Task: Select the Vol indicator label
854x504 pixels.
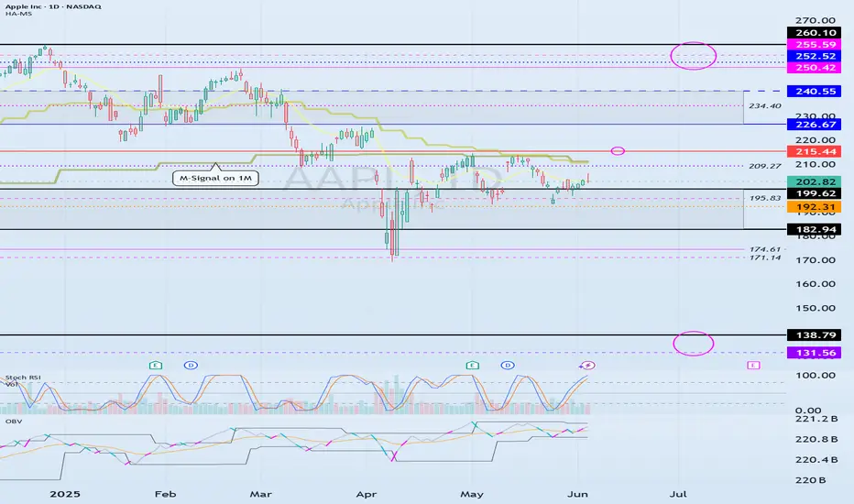Action: tap(11, 384)
